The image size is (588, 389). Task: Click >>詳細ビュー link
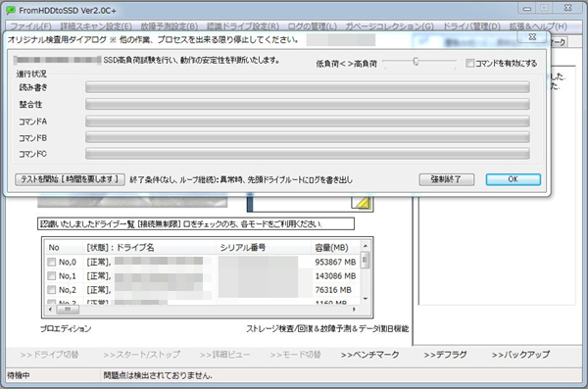pyautogui.click(x=224, y=355)
